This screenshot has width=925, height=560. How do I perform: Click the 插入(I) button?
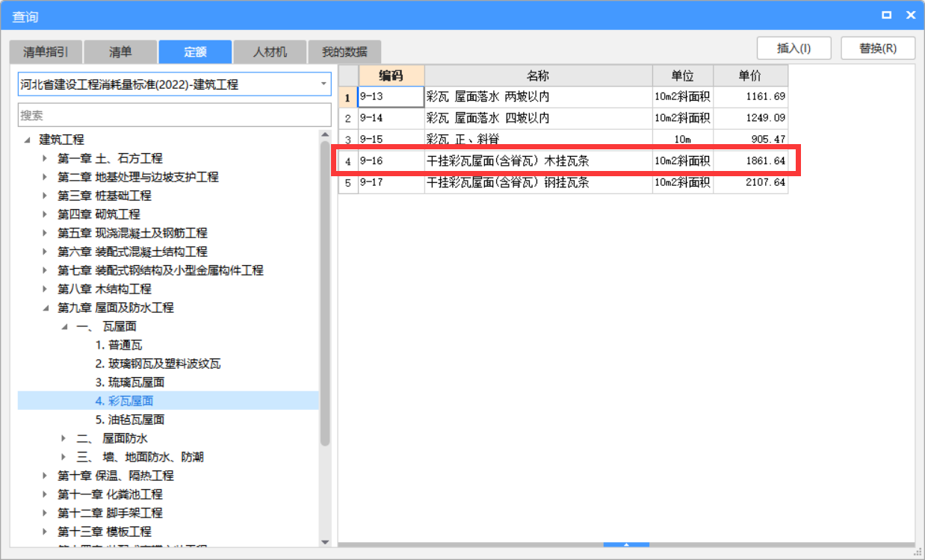tap(793, 49)
